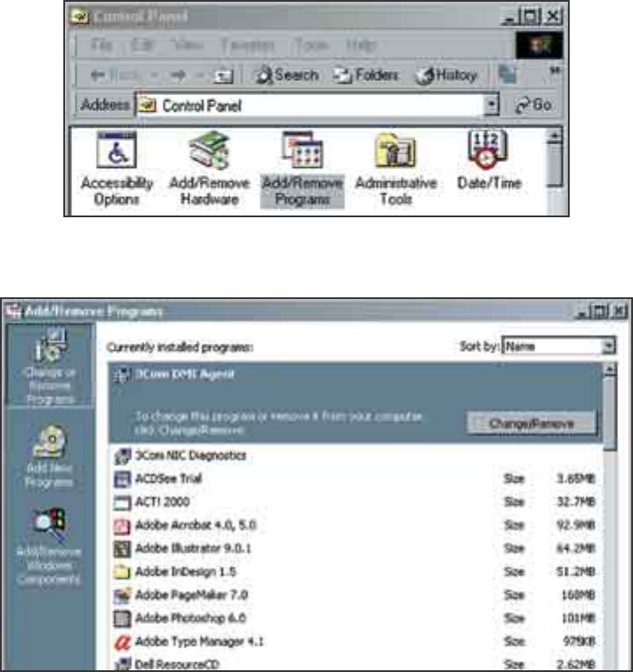Click the Adobe Acrobat 4.0, 5.0 icon
Image resolution: width=633 pixels, height=672 pixels.
[x=122, y=525]
